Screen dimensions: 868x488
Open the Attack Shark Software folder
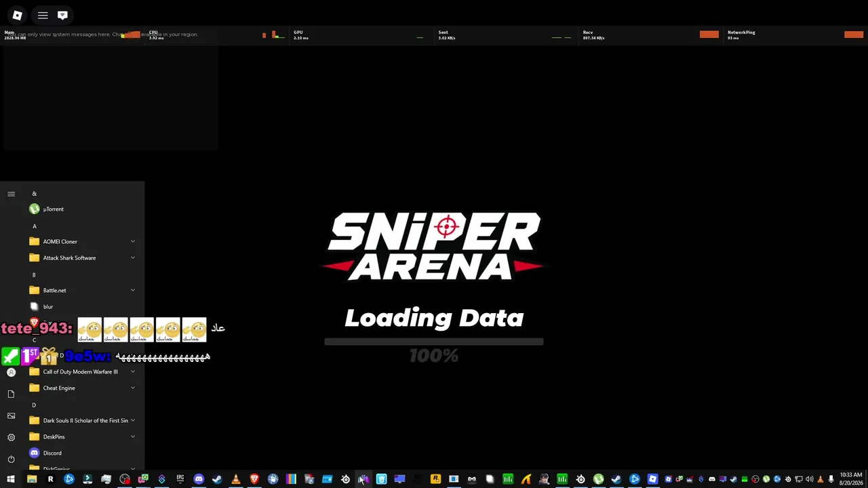[82, 258]
